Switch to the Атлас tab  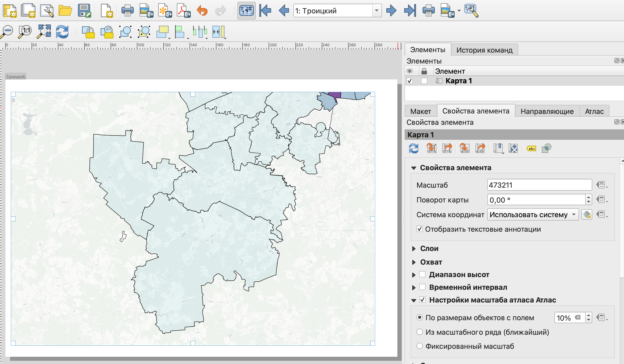coord(594,111)
